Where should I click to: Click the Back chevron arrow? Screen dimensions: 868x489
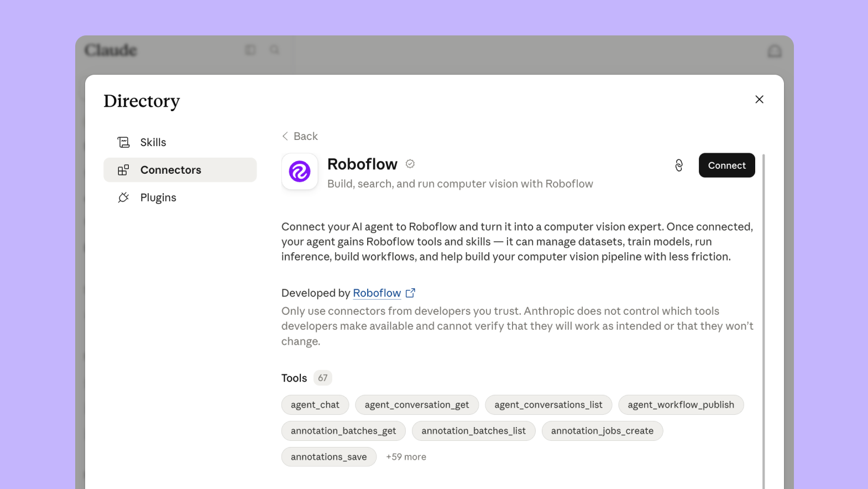coord(285,136)
